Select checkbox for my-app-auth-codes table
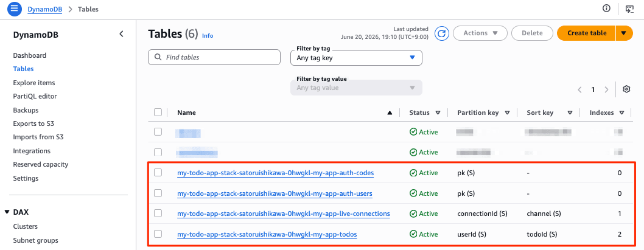The image size is (644, 250). 158,173
